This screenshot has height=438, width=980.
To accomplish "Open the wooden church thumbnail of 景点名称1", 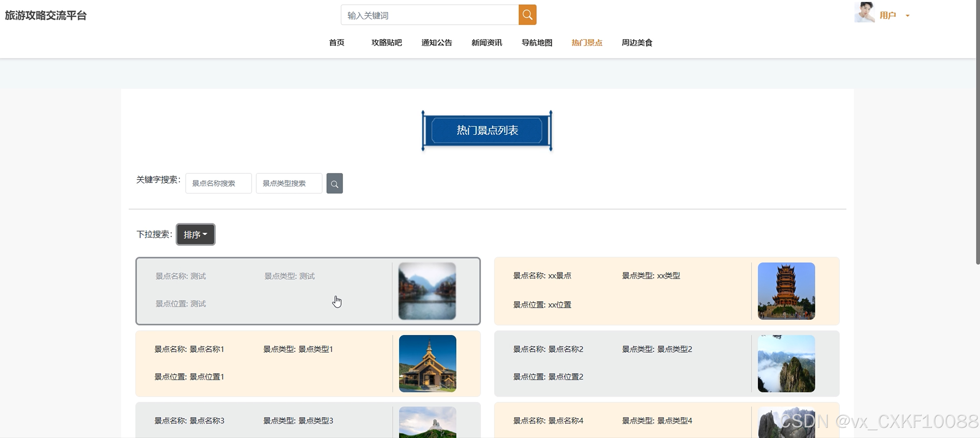I will click(x=427, y=363).
